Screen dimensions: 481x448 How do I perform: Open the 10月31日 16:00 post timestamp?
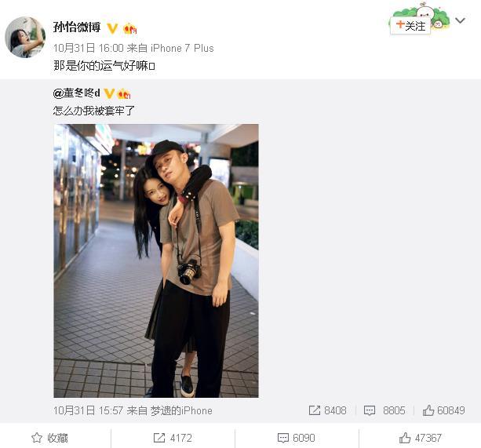[x=89, y=48]
